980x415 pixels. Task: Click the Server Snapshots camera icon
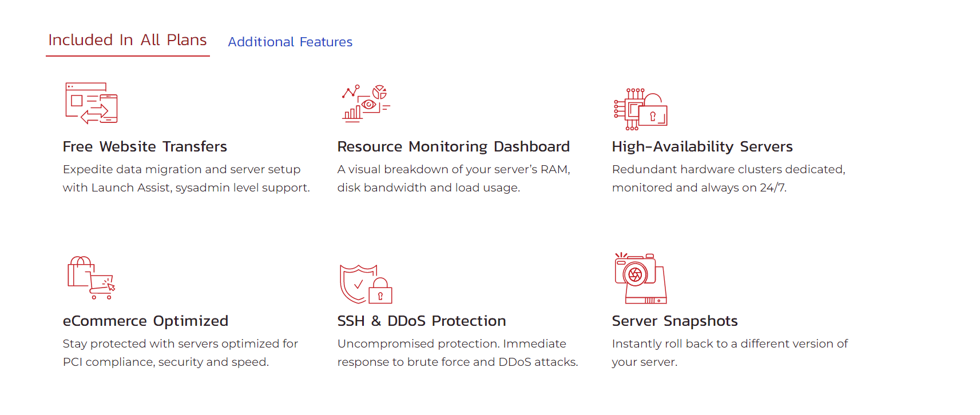641,278
